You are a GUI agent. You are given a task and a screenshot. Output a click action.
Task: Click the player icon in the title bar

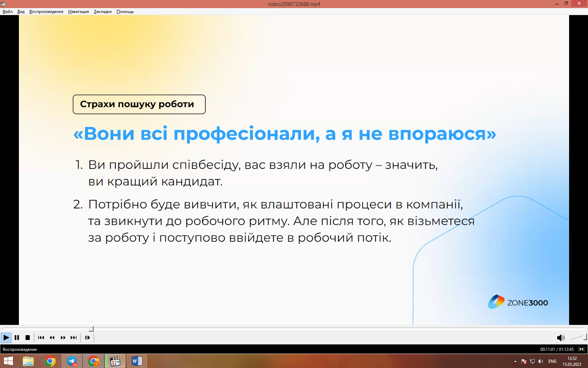[3, 4]
